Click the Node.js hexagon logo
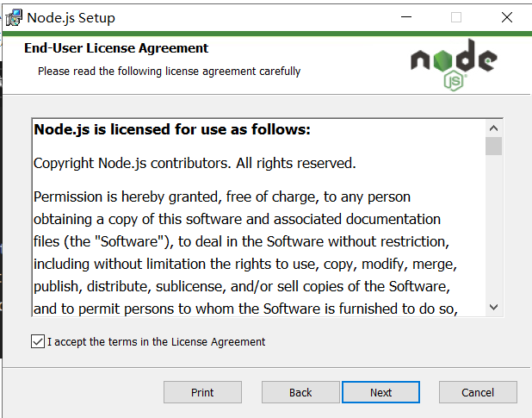 tap(453, 65)
